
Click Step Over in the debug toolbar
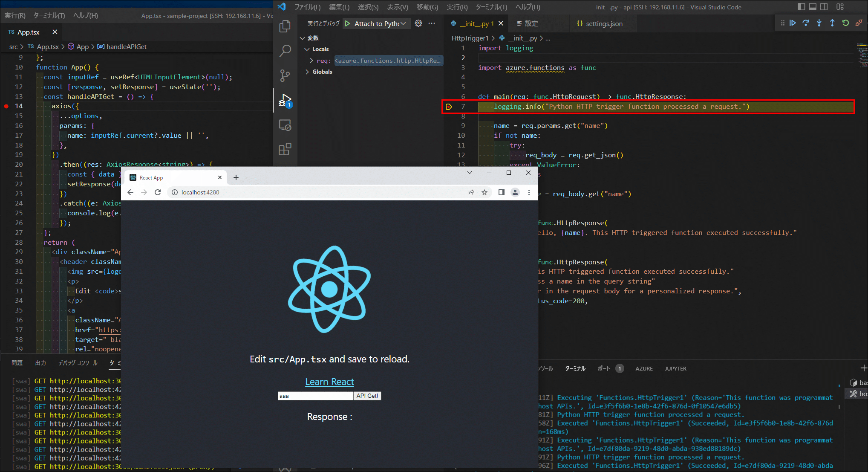(x=806, y=23)
